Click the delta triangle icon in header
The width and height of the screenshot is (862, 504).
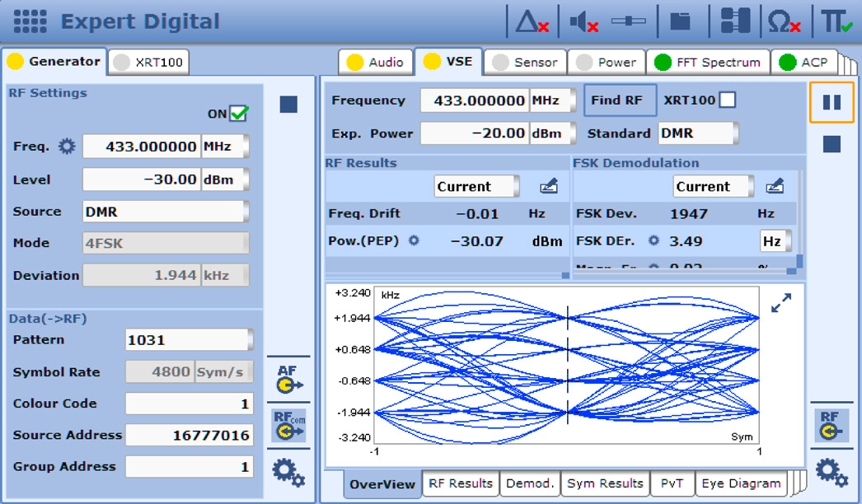coord(532,21)
